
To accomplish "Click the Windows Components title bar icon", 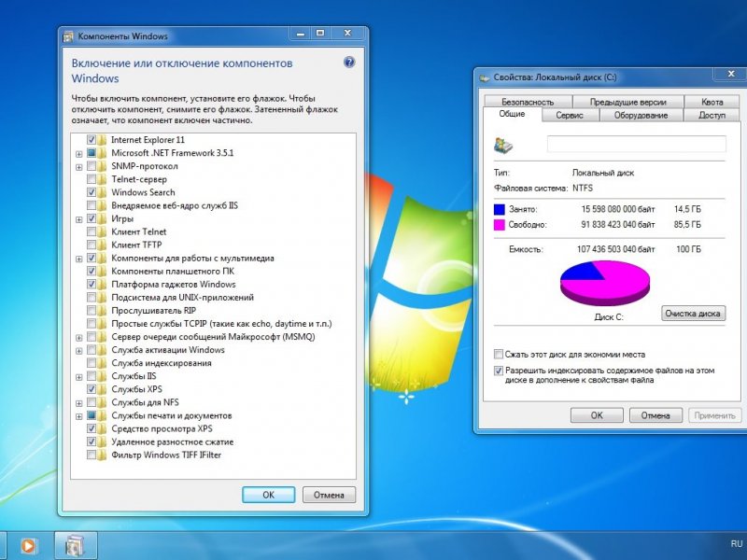I will (x=68, y=36).
